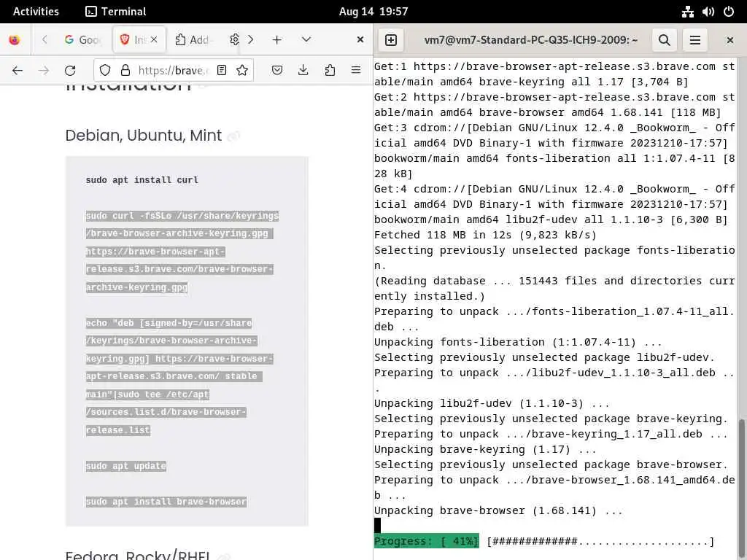Open a new terminal tab
This screenshot has width=747, height=560.
click(x=391, y=40)
